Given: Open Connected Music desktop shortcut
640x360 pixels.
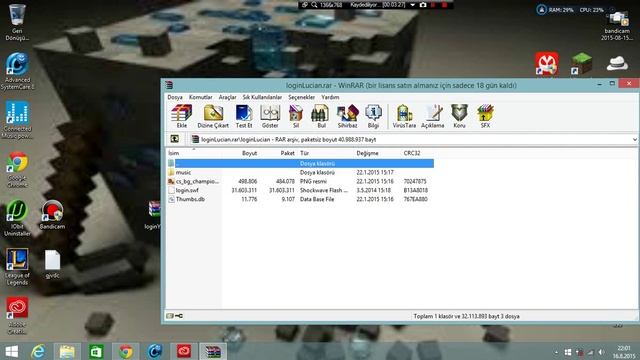Looking at the screenshot, I should (17, 120).
